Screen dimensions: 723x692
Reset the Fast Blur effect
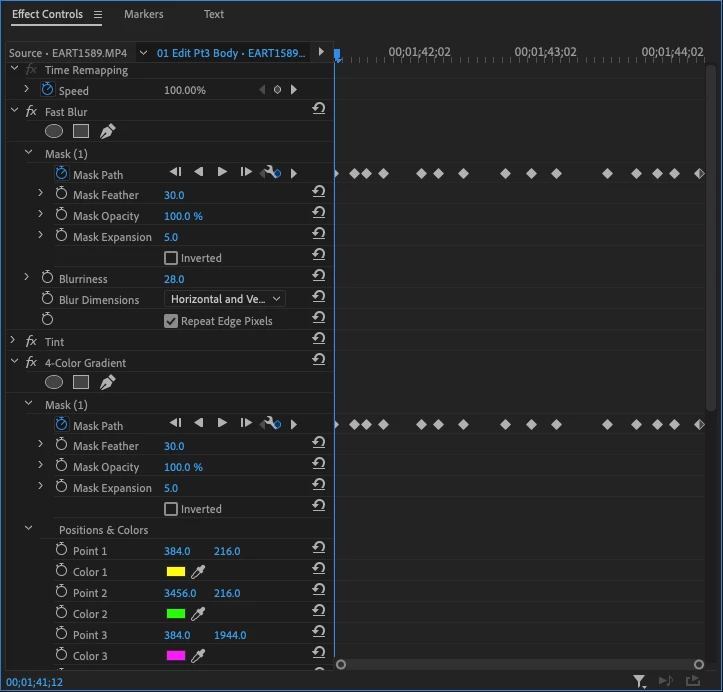[x=319, y=108]
